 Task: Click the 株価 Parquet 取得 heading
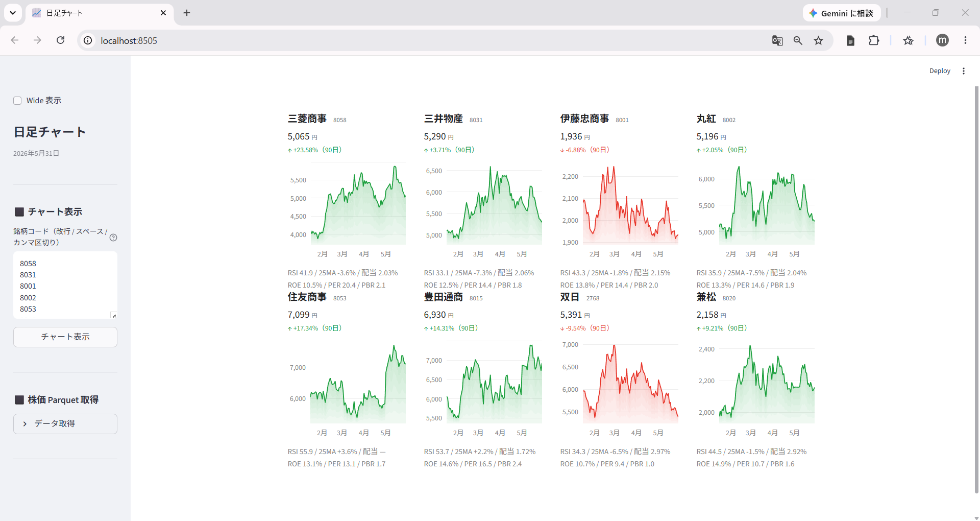pyautogui.click(x=63, y=399)
